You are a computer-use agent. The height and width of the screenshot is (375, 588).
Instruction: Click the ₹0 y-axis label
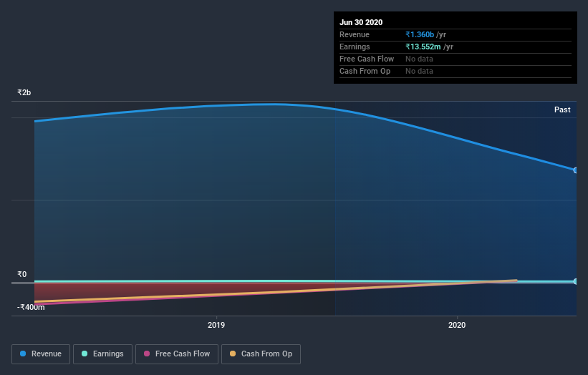coord(21,274)
